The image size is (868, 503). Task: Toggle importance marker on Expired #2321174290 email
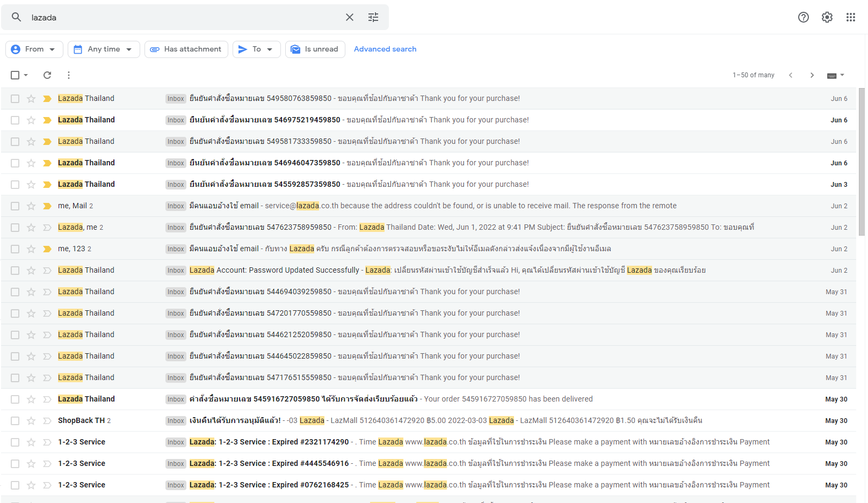[x=47, y=442]
